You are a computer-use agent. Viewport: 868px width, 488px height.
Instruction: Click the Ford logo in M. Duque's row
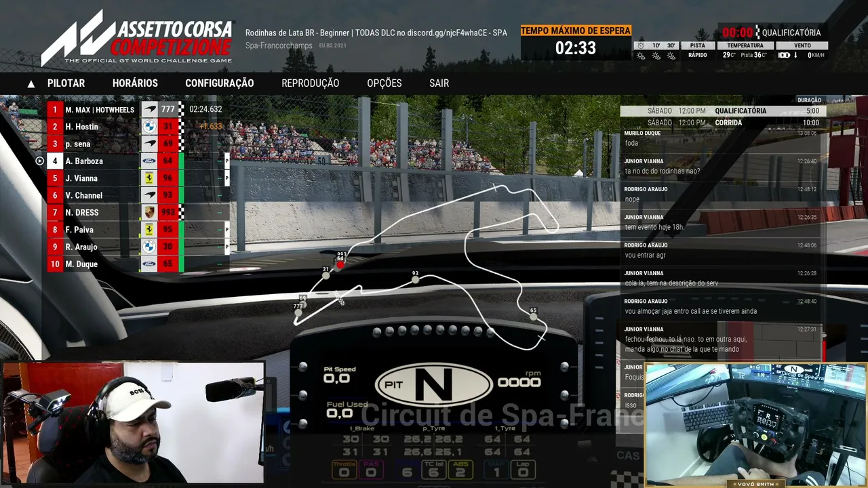[149, 264]
